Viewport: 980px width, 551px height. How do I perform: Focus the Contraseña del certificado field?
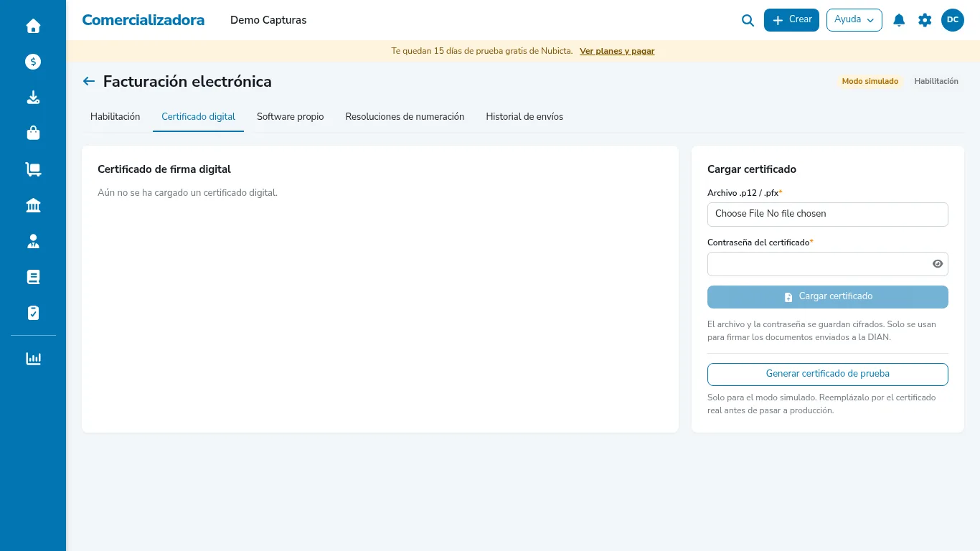[x=828, y=264]
